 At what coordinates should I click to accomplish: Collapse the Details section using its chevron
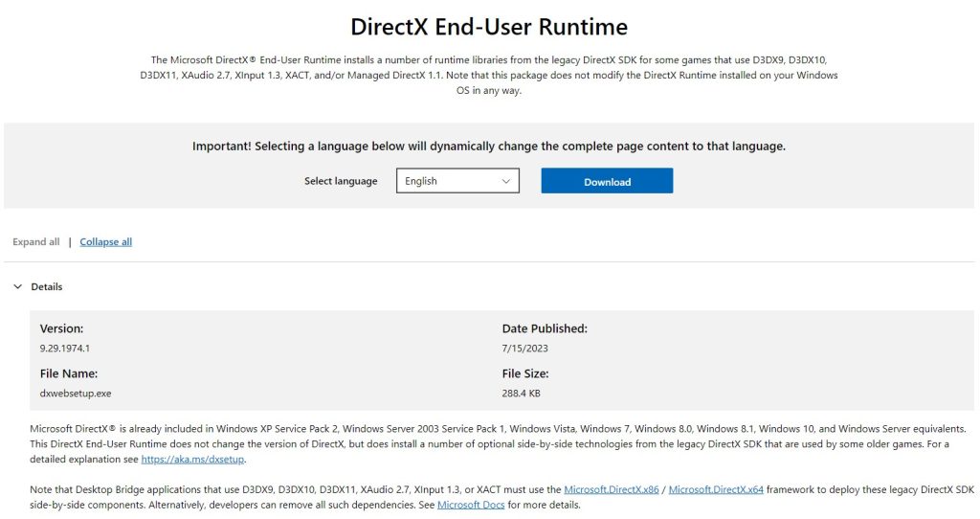pyautogui.click(x=18, y=286)
